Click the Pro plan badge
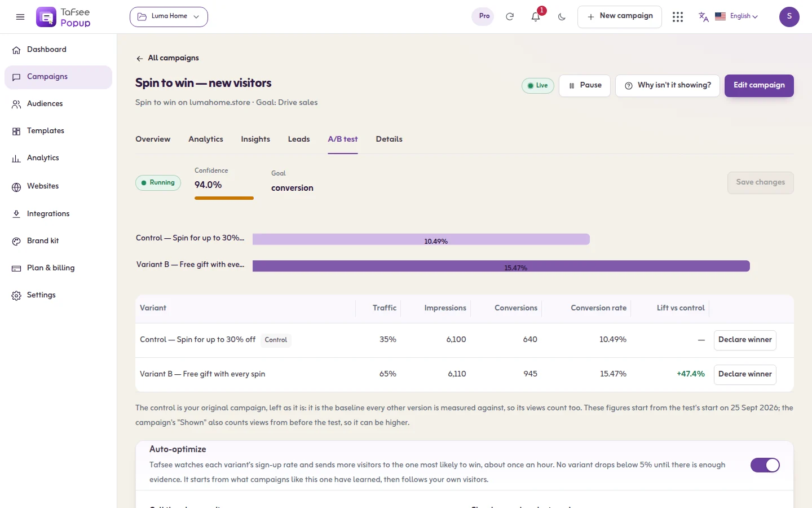 tap(484, 16)
